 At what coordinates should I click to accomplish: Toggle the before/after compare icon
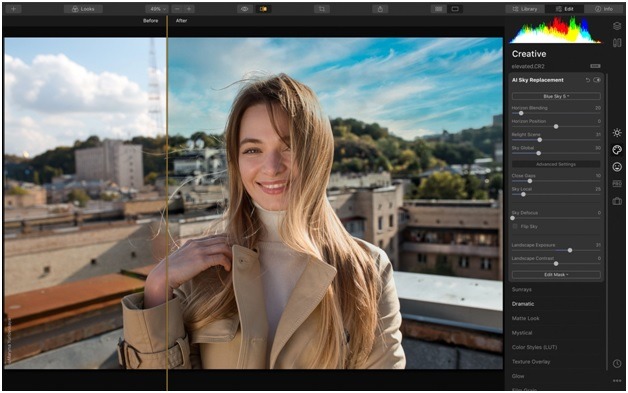[264, 9]
